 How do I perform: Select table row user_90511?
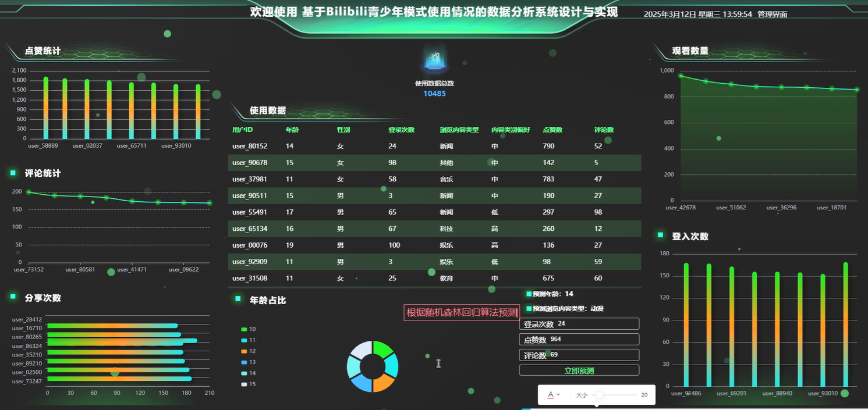tap(434, 196)
